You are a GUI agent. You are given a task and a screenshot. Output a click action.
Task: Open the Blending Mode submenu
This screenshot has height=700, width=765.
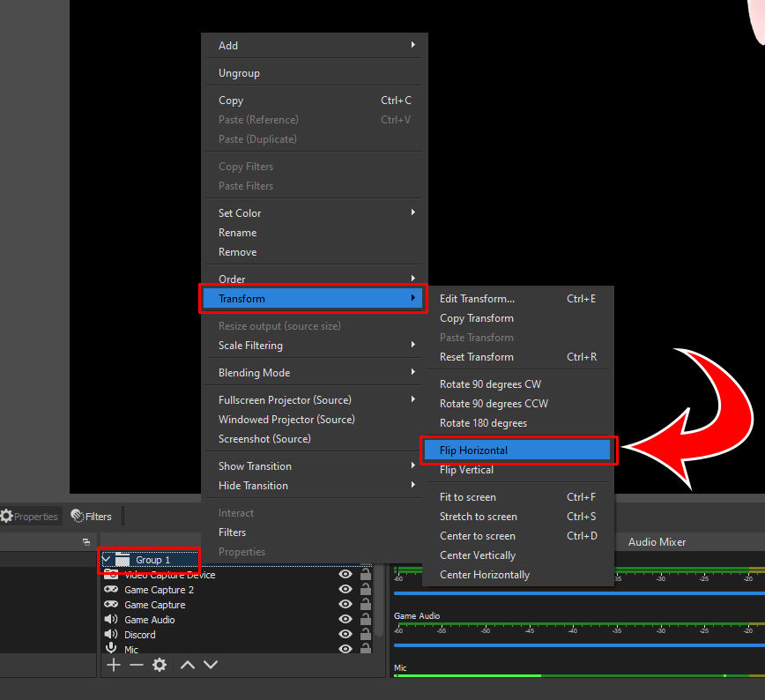tap(315, 372)
